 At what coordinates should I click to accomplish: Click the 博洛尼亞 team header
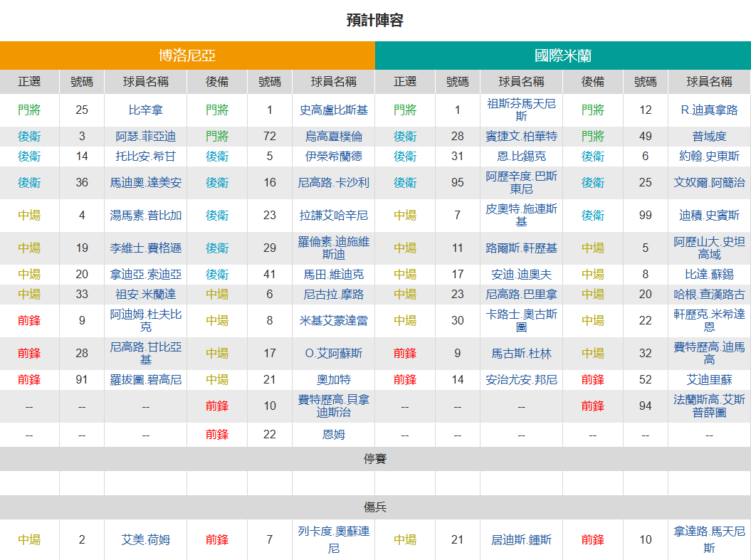187,56
